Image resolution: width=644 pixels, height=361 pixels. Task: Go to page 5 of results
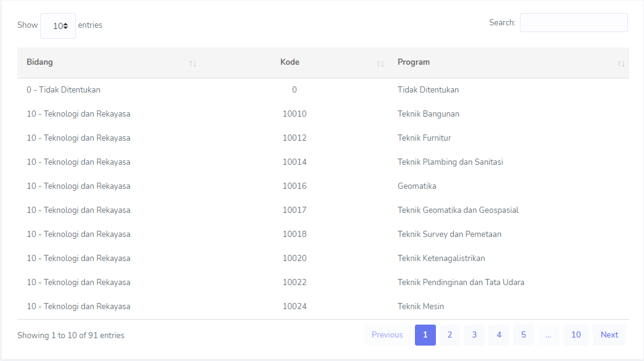pyautogui.click(x=523, y=334)
